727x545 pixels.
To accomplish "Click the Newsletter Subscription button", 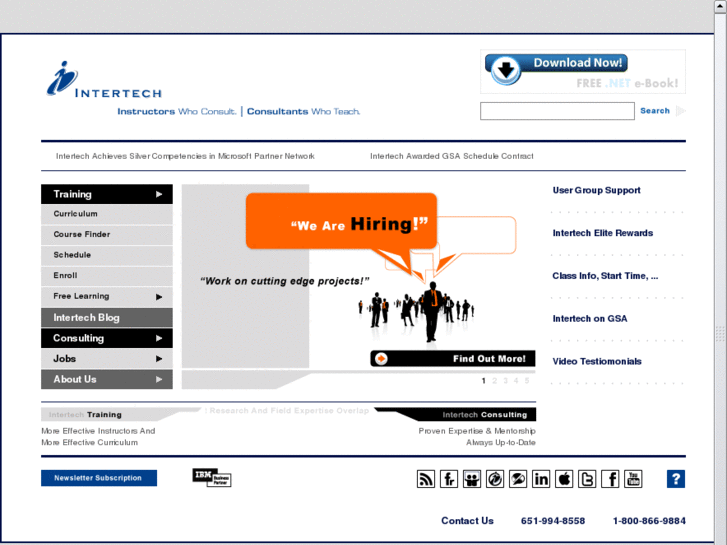I will pos(99,478).
